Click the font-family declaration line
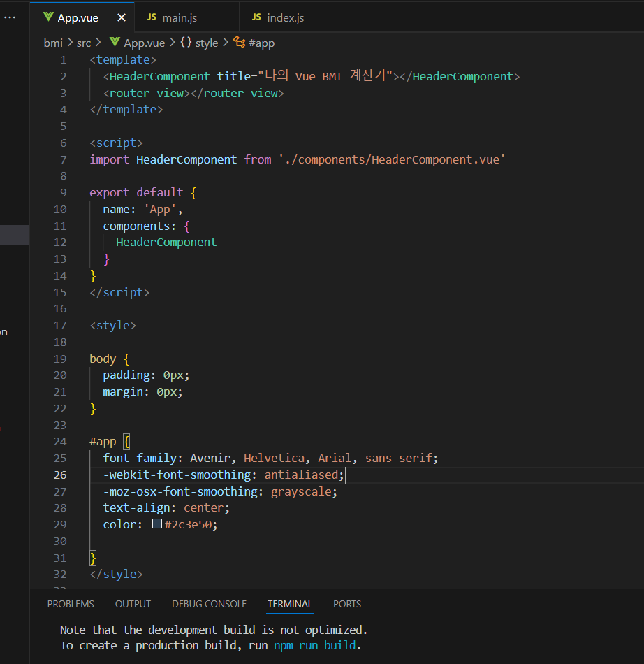This screenshot has width=644, height=664. 270,459
